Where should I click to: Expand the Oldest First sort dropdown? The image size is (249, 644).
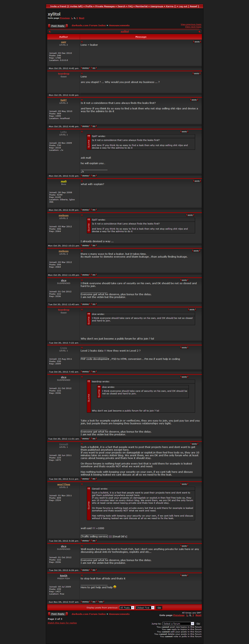click(x=145, y=608)
